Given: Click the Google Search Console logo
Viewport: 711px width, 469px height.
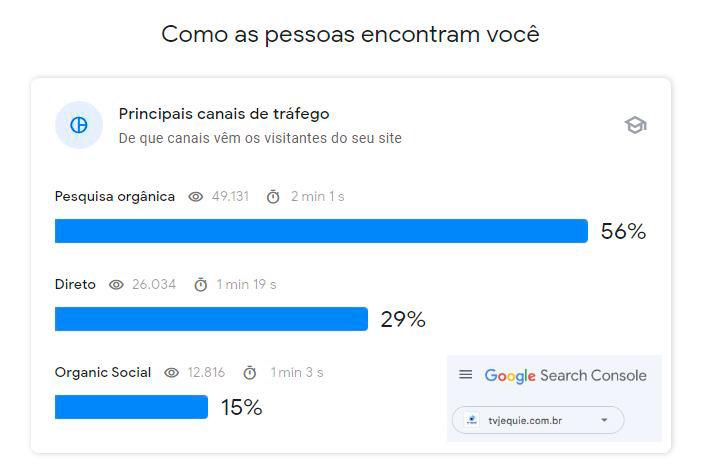Looking at the screenshot, I should 565,376.
